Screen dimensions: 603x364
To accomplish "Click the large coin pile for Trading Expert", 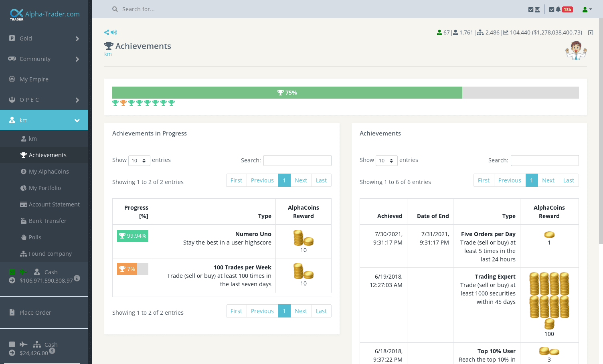I will [549, 300].
